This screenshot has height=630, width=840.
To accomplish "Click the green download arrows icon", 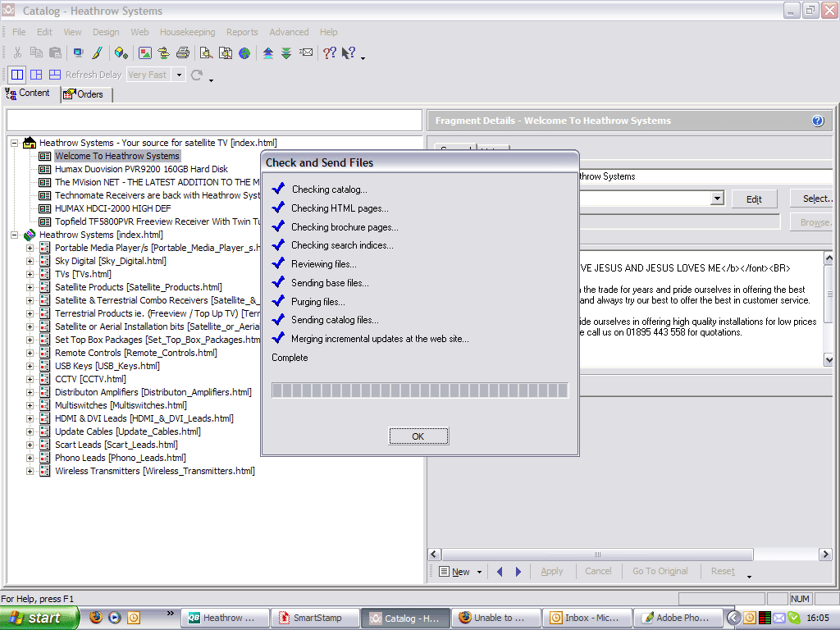I will click(x=286, y=52).
